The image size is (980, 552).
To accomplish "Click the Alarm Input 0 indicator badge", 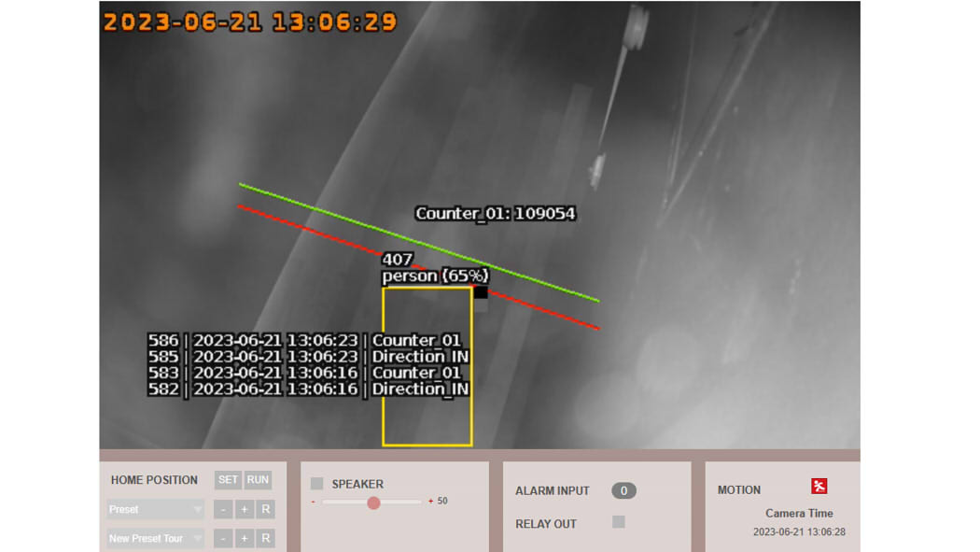I will [623, 490].
